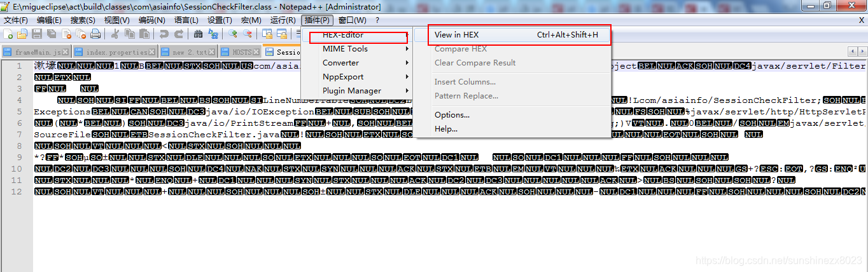Click line number 12 in margin
This screenshot has width=868, height=272.
pos(17,192)
